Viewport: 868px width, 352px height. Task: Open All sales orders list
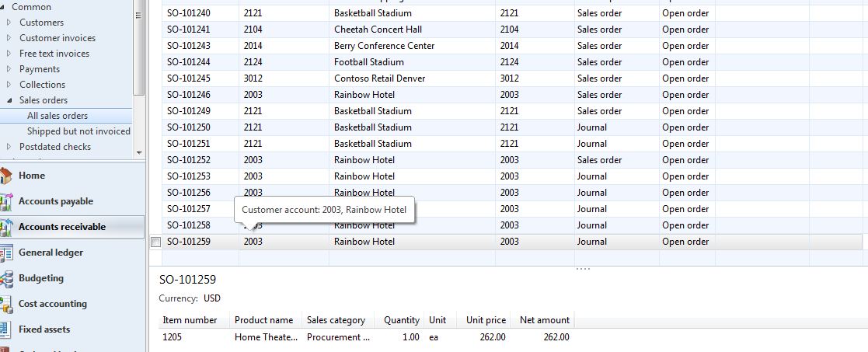pyautogui.click(x=58, y=116)
